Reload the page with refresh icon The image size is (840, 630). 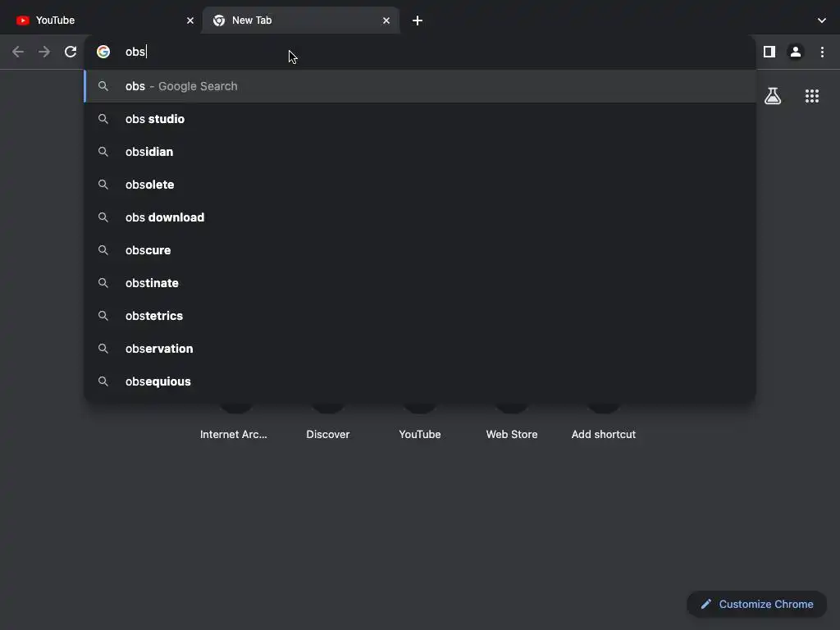71,52
